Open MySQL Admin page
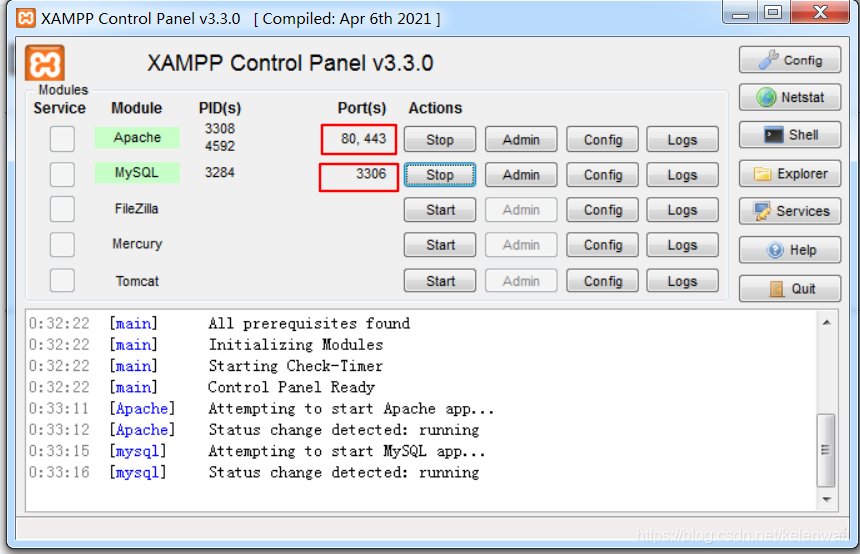 [x=521, y=175]
